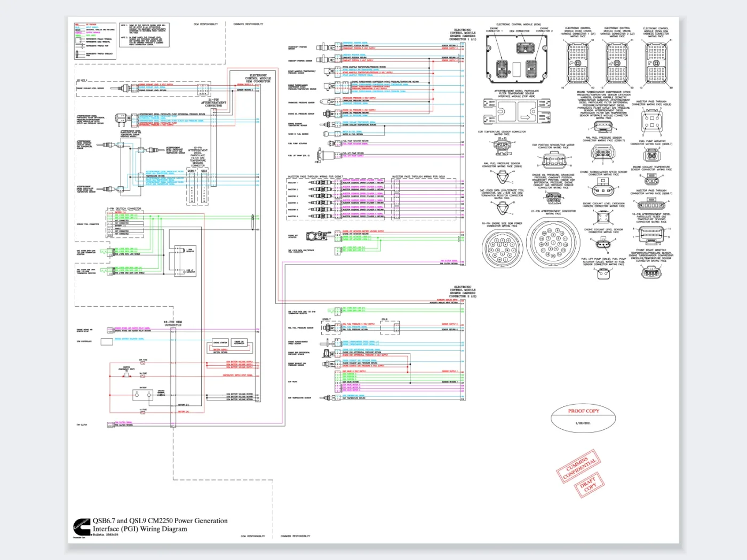Click the notes box beside the legend
This screenshot has width=747, height=560.
[x=144, y=35]
